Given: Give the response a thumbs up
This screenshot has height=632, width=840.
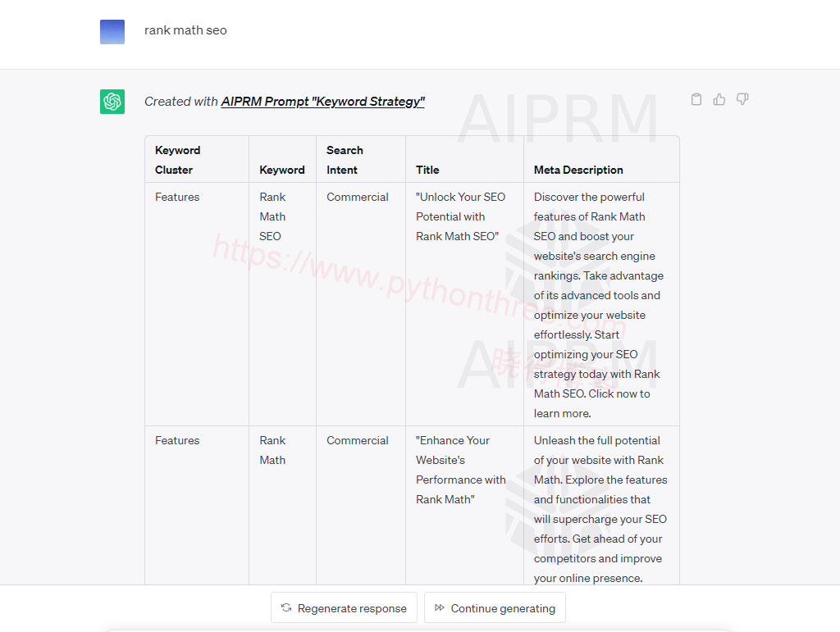Looking at the screenshot, I should point(719,99).
